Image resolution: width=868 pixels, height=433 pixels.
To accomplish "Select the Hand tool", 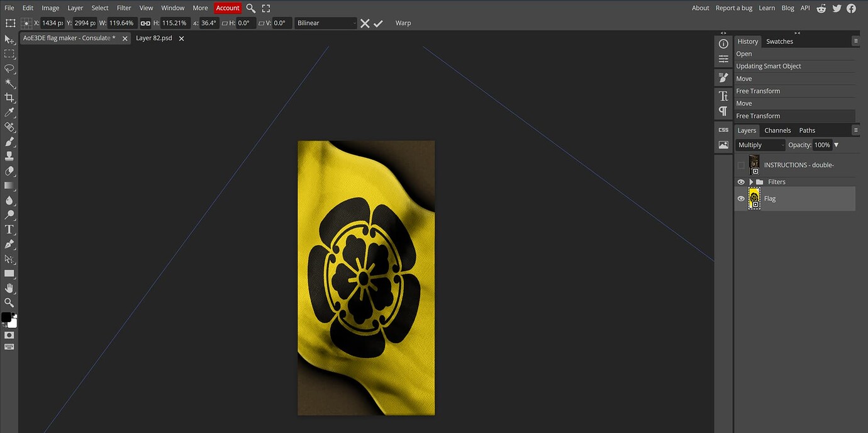I will (x=9, y=288).
